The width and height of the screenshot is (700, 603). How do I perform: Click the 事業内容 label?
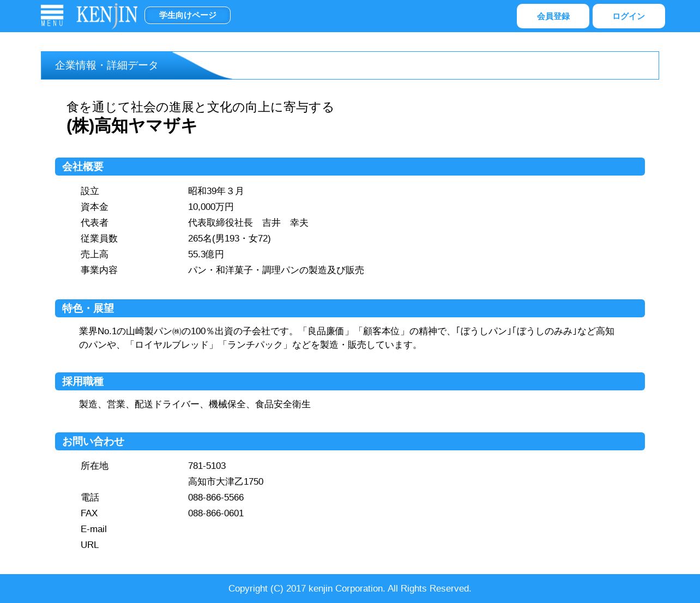99,270
